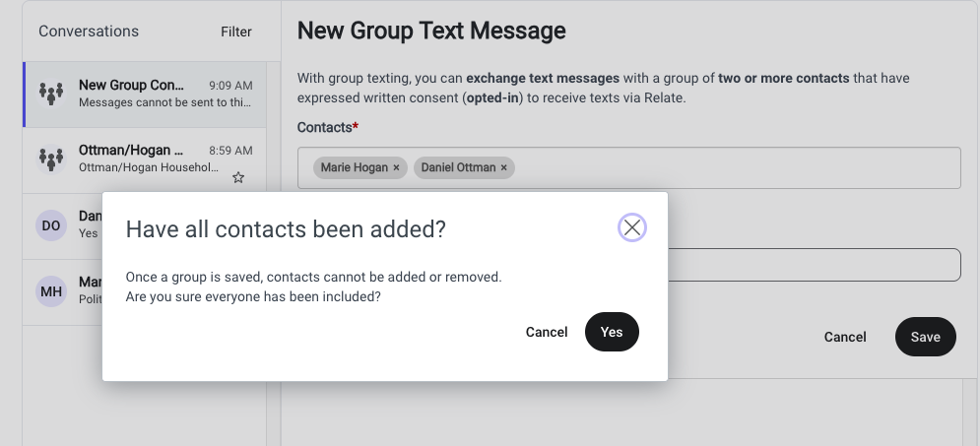Confirm with the Yes button
This screenshot has width=980, height=446.
(x=612, y=332)
